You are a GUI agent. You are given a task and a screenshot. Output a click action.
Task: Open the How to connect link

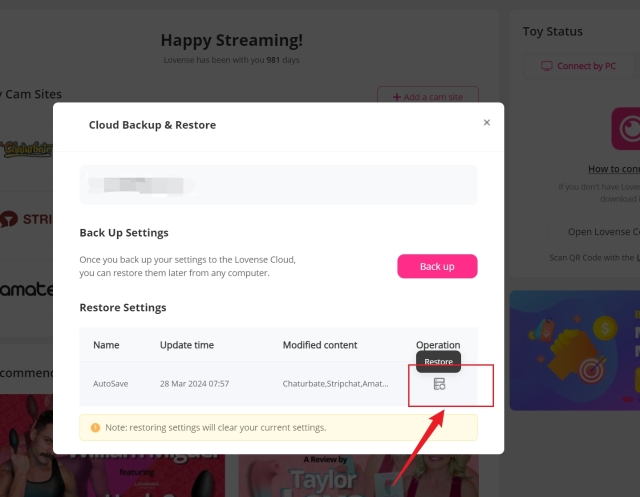point(612,169)
